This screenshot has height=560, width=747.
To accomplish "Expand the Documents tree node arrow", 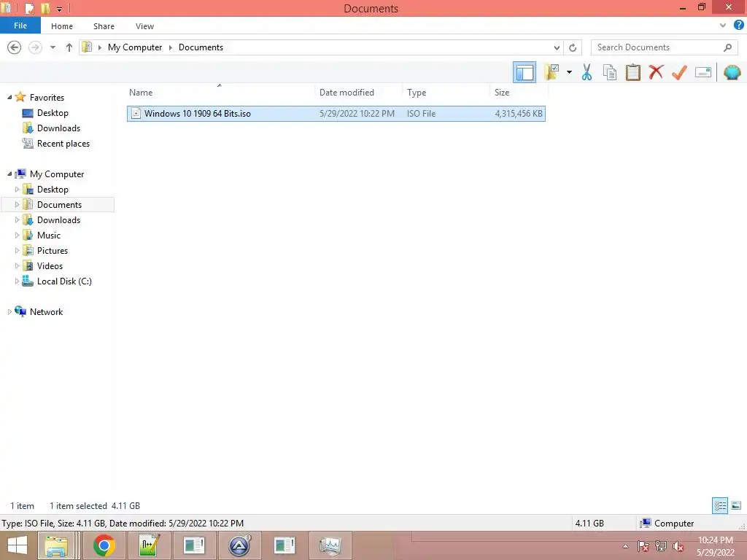I will 18,204.
